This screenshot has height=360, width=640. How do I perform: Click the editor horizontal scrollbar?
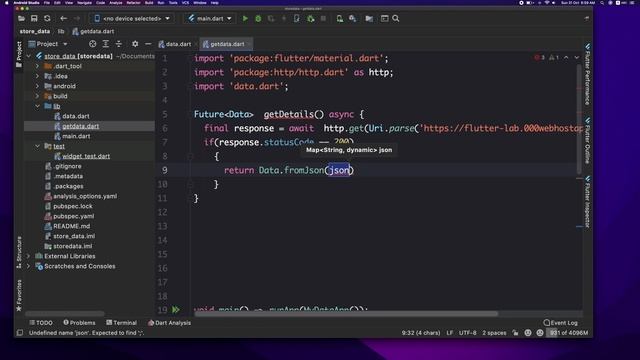point(346,314)
